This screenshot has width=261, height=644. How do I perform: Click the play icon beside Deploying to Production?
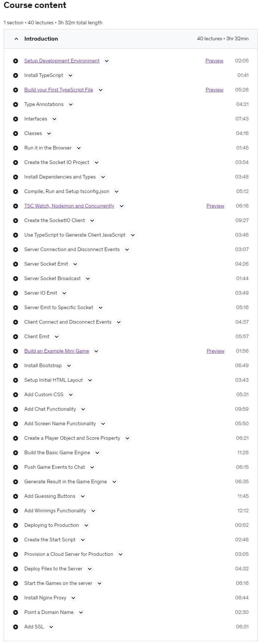[x=16, y=525]
